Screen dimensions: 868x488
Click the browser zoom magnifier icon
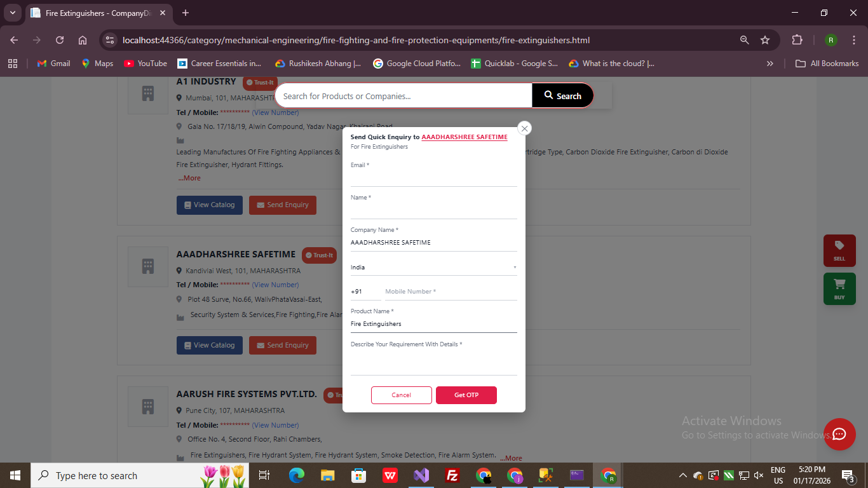[744, 40]
